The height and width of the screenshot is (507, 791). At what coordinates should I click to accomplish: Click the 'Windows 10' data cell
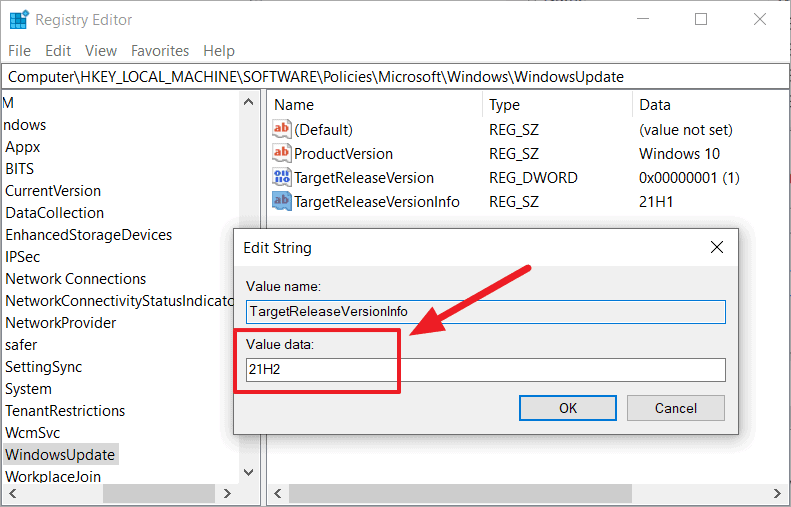[679, 153]
